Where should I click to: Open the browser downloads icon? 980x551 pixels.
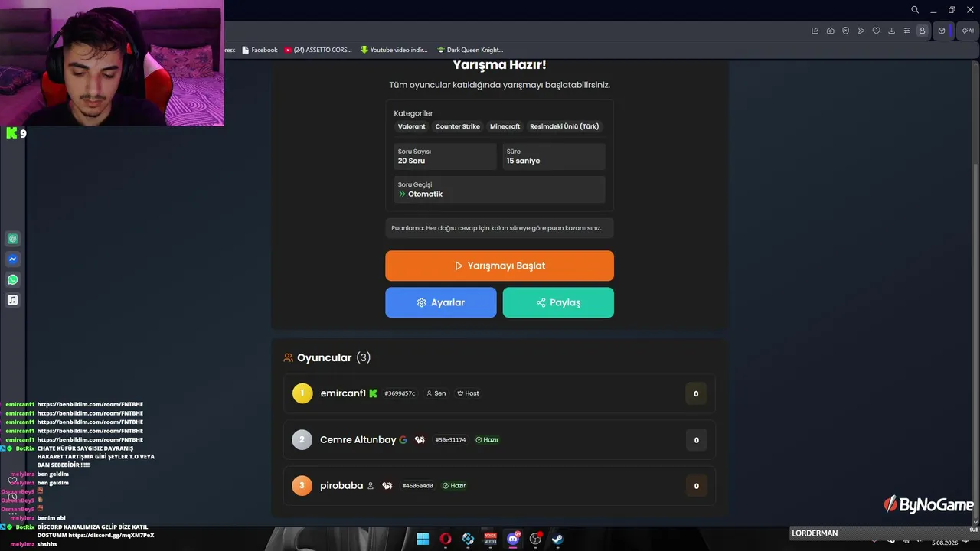(892, 31)
